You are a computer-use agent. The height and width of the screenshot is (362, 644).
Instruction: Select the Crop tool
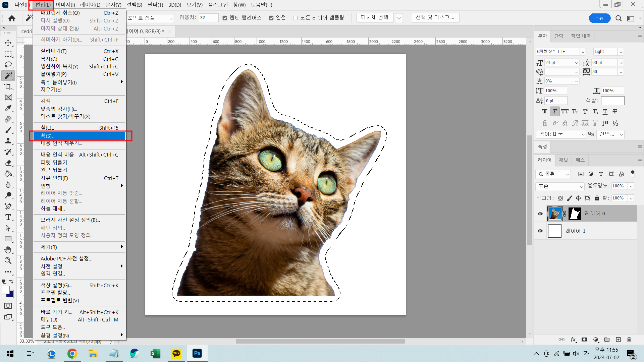(x=8, y=86)
